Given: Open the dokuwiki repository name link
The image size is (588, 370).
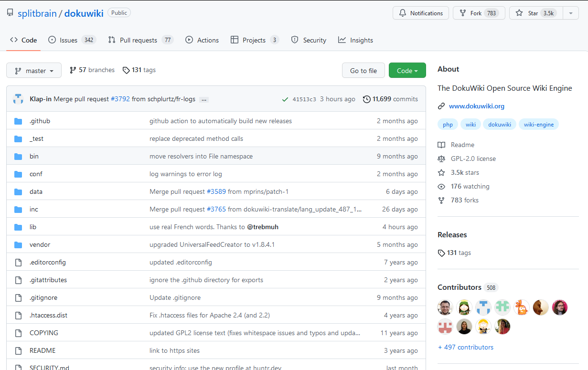Looking at the screenshot, I should point(84,13).
